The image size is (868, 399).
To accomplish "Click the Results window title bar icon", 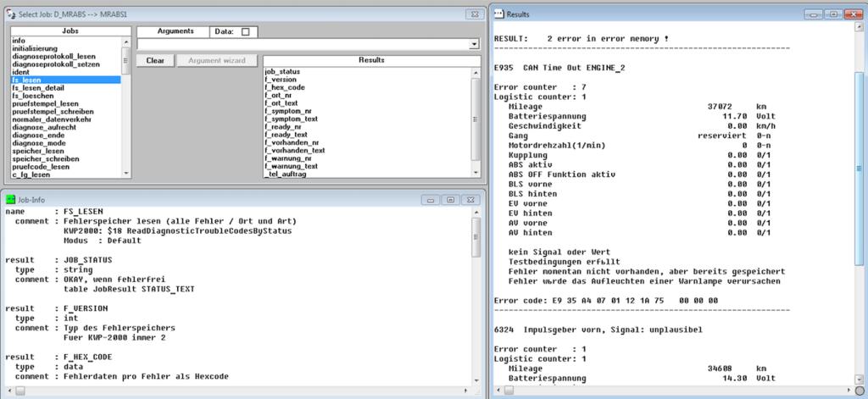I will [x=498, y=14].
